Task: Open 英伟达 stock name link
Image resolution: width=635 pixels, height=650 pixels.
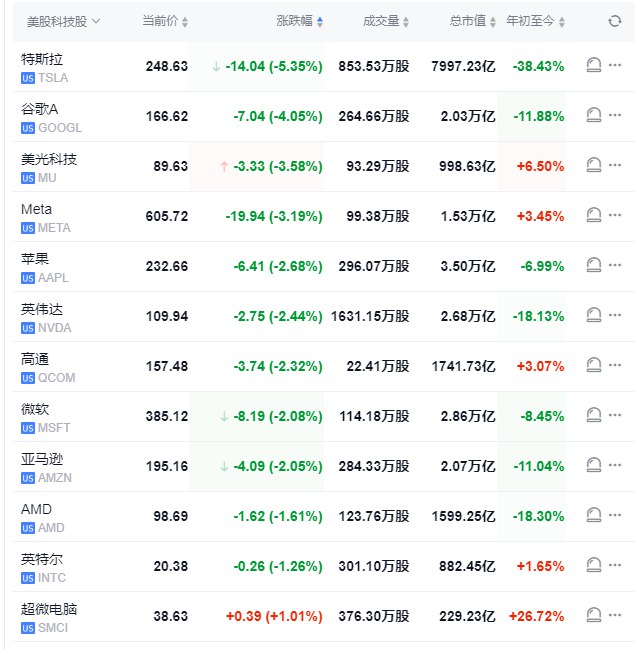Action: 42,309
